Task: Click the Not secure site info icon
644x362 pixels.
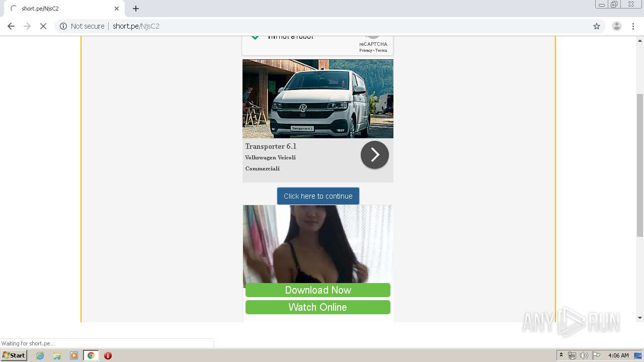Action: (x=63, y=26)
